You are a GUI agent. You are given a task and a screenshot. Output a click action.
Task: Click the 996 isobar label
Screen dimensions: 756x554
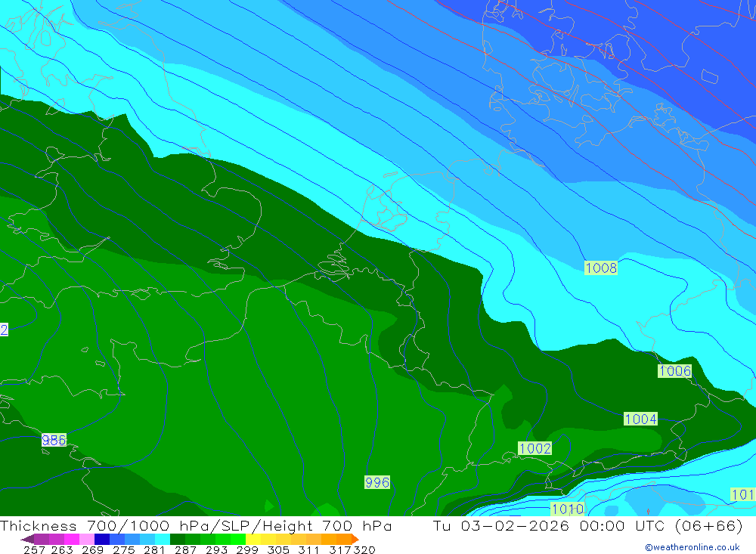(x=377, y=482)
